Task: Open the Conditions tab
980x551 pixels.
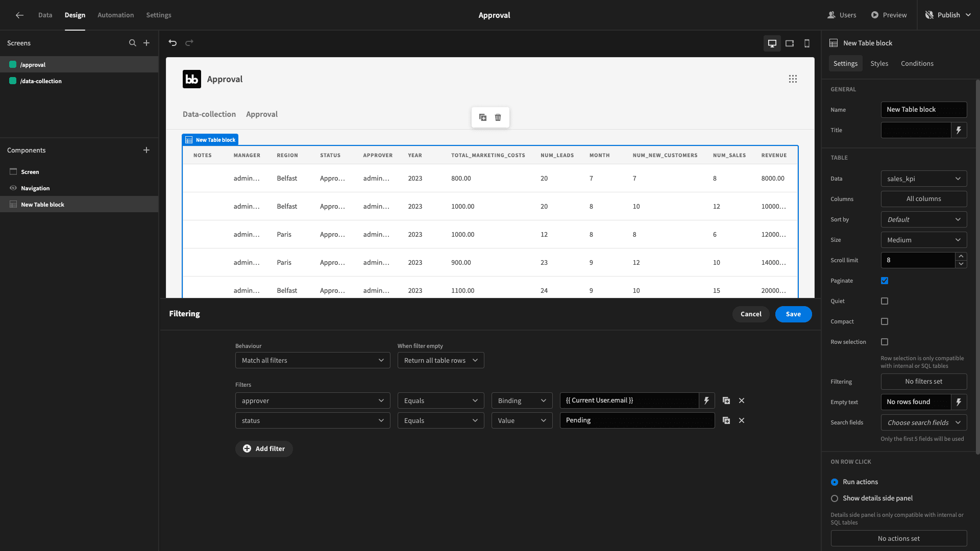Action: tap(917, 64)
